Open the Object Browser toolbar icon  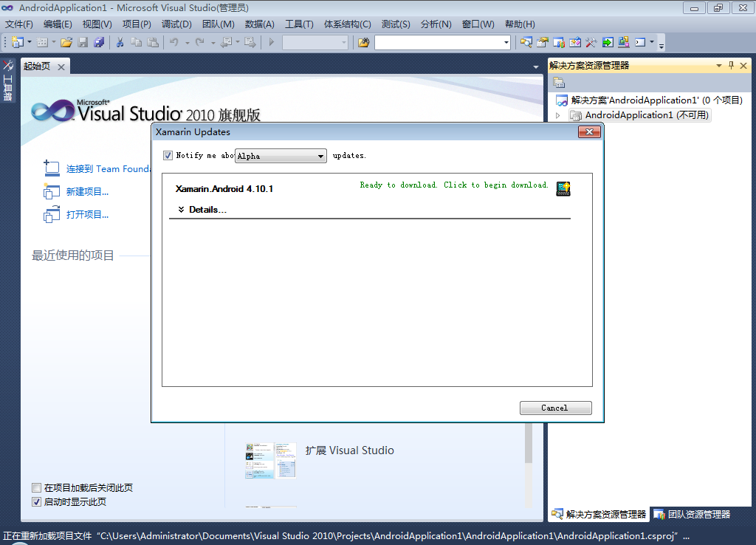click(x=574, y=42)
